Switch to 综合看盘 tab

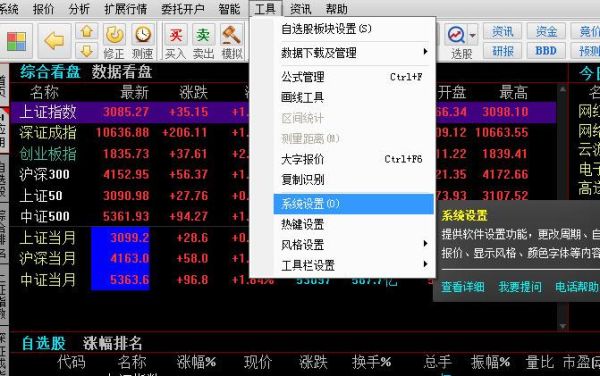click(50, 72)
